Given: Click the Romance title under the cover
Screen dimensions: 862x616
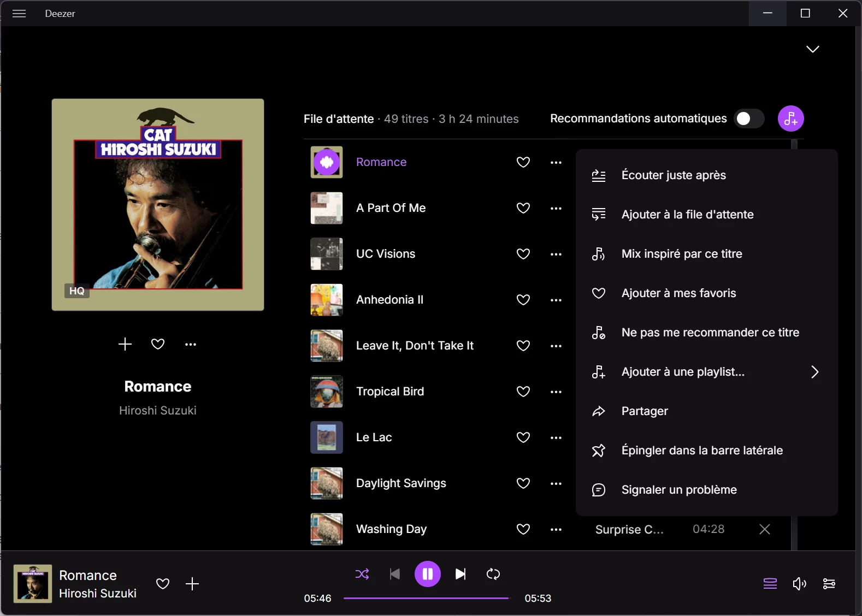Looking at the screenshot, I should click(x=158, y=387).
